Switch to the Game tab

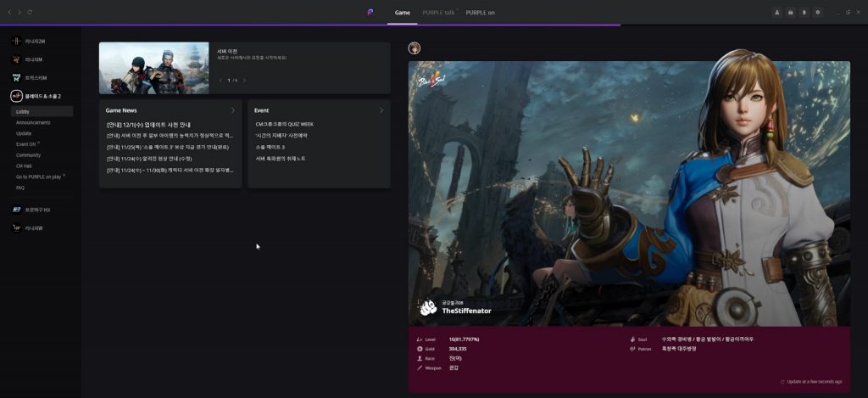coord(403,12)
